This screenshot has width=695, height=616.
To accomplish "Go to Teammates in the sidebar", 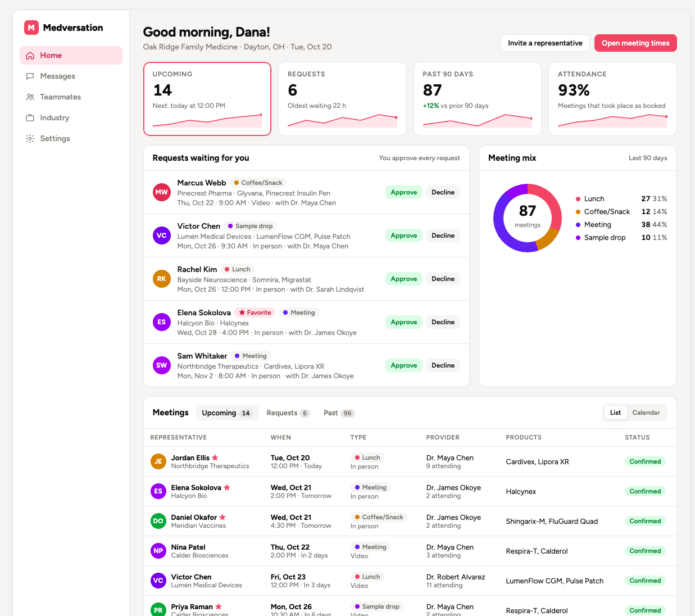I will click(x=71, y=97).
